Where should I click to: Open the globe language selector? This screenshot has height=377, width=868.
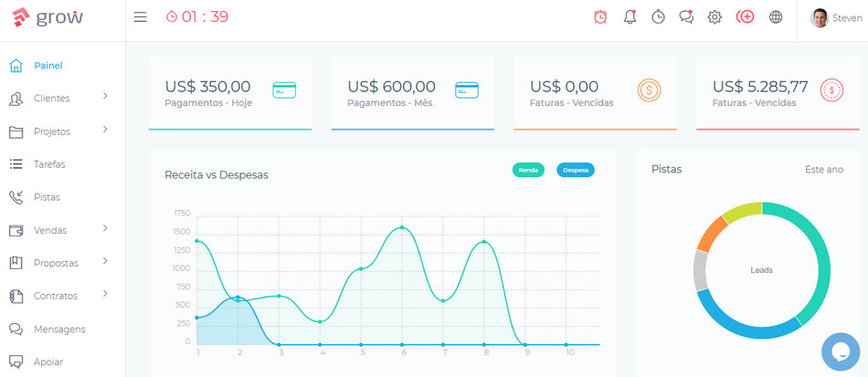click(776, 17)
